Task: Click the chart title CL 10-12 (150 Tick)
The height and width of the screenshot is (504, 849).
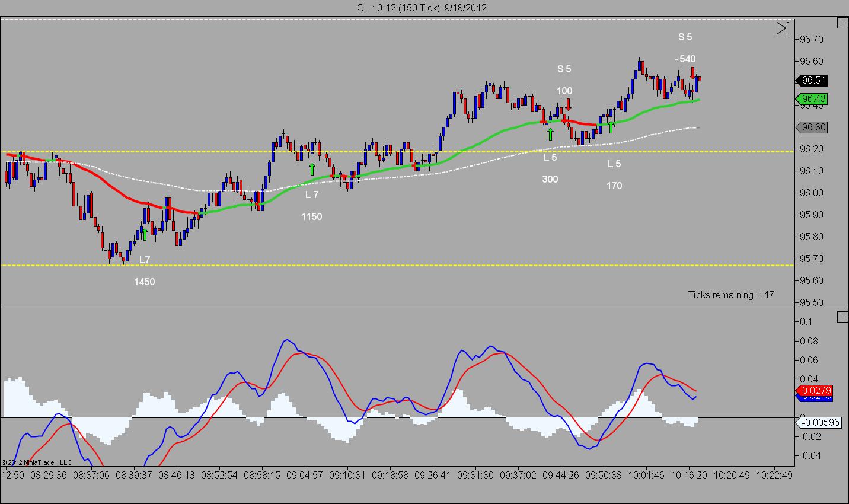Action: [397, 8]
